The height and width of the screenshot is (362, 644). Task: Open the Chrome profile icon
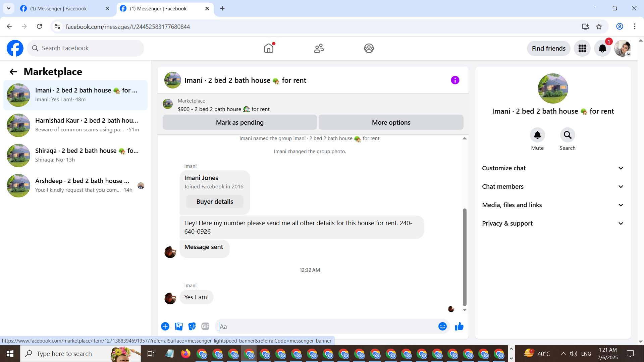tap(620, 26)
